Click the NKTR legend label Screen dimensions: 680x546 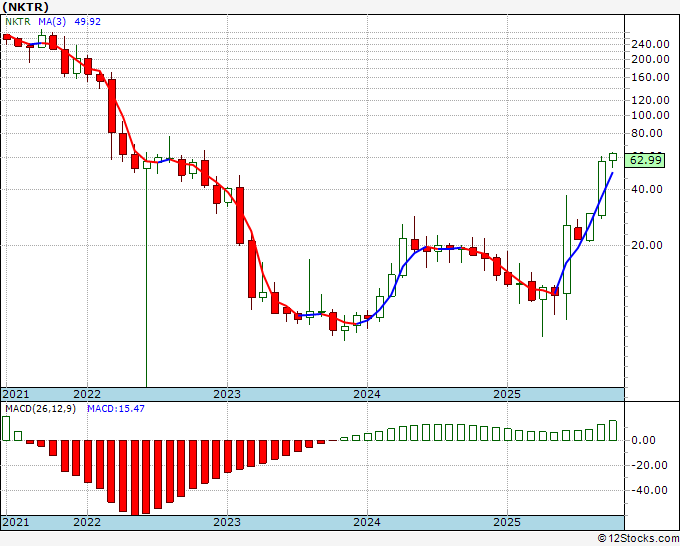tap(17, 21)
